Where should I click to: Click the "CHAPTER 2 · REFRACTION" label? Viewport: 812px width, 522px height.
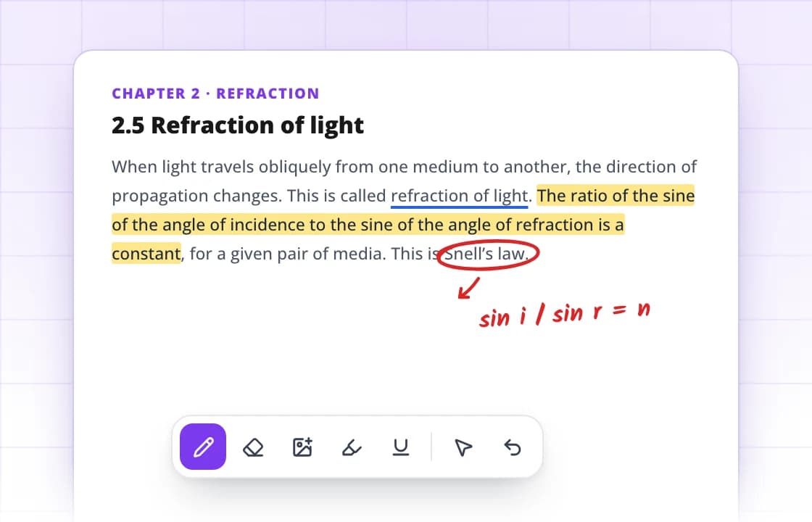click(215, 94)
